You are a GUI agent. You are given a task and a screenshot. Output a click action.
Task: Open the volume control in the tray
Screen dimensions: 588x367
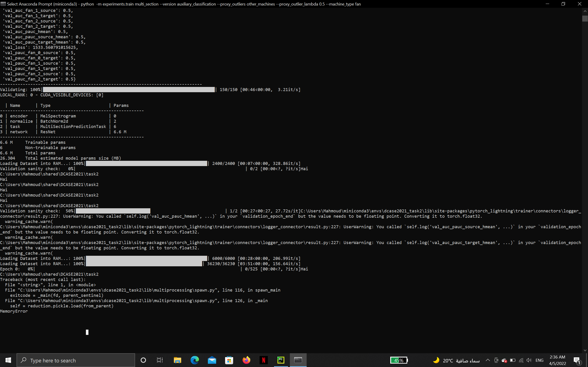coord(529,360)
